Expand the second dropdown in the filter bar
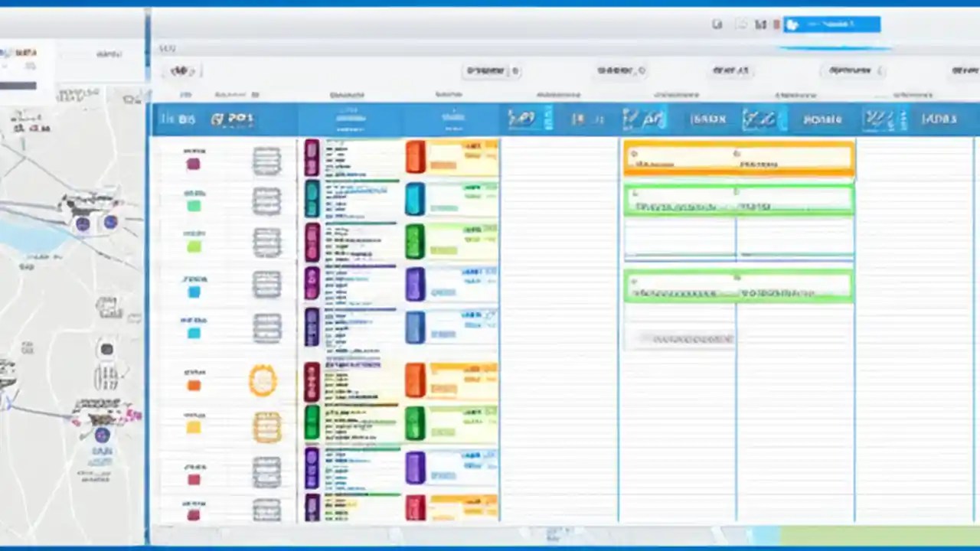This screenshot has height=551, width=980. 620,70
